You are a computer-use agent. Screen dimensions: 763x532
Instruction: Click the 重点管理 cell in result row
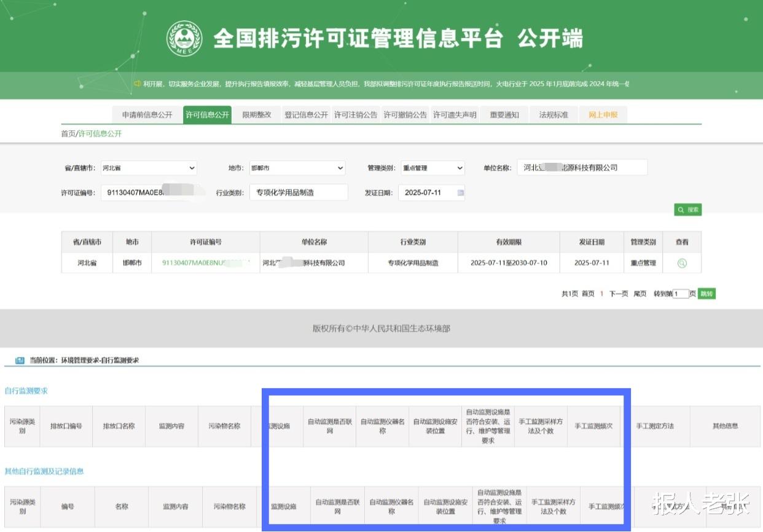click(643, 263)
